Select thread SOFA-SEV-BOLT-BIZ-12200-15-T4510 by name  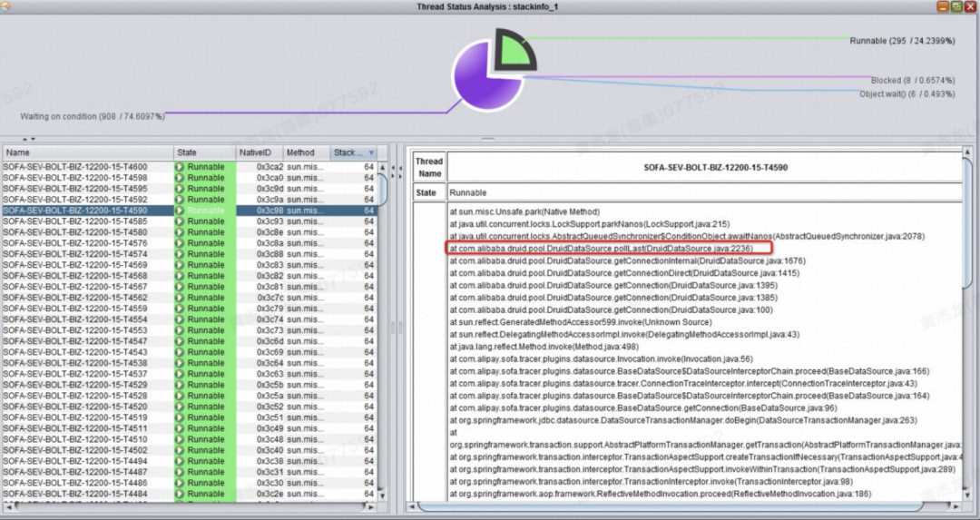tap(75, 439)
